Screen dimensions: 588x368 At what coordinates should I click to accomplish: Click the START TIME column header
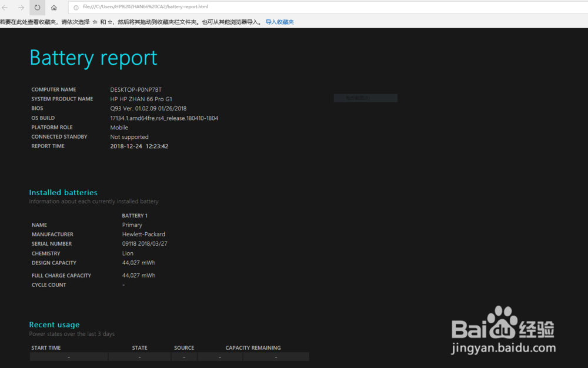pos(46,348)
